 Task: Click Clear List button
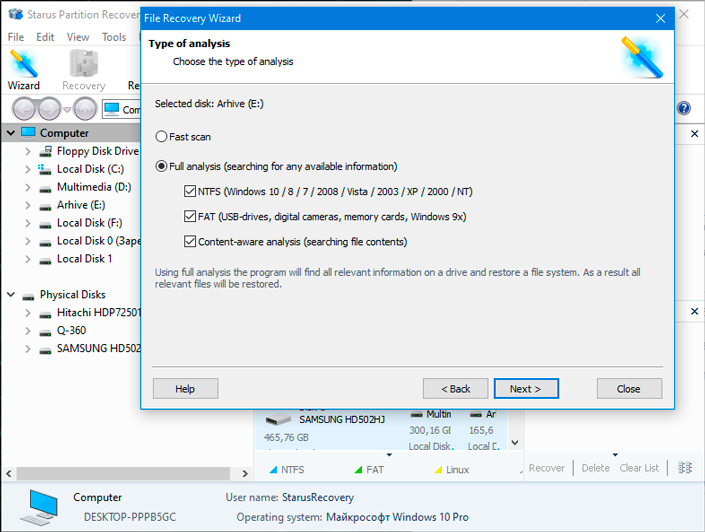(639, 468)
